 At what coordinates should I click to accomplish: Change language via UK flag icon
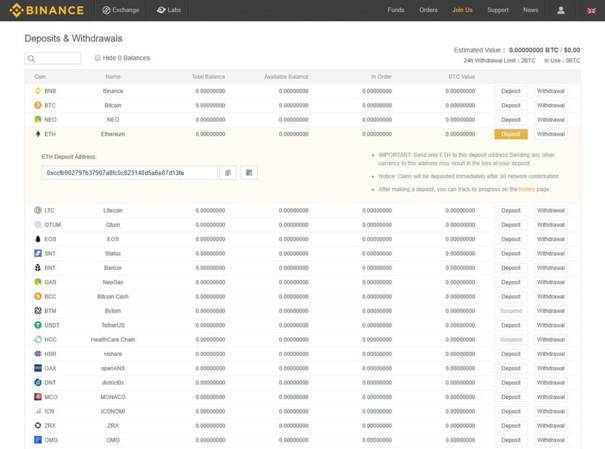click(x=591, y=10)
